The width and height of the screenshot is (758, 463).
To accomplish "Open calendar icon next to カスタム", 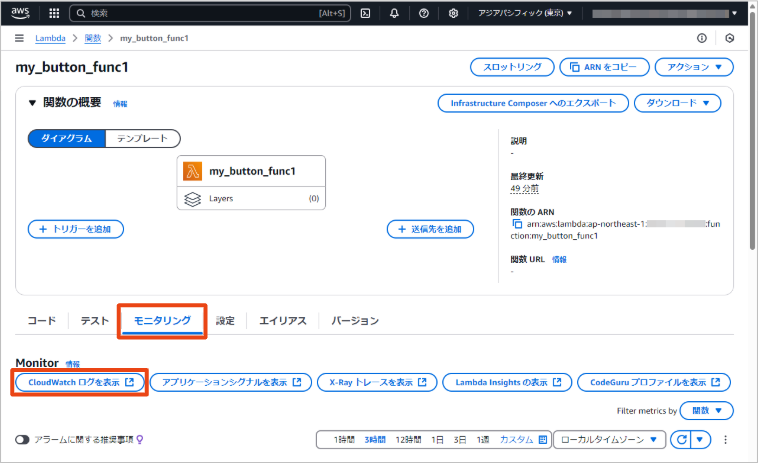I will pos(543,439).
